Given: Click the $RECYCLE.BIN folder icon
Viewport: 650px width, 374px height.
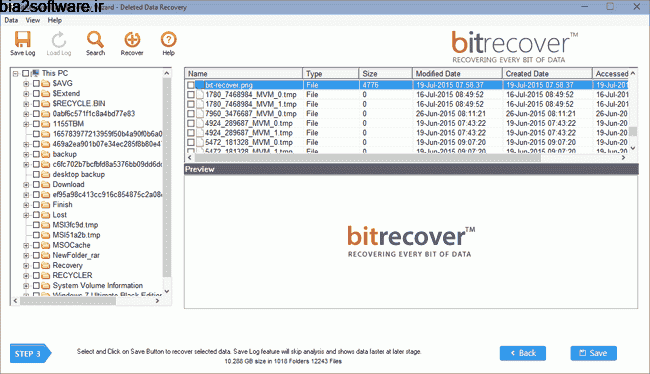Looking at the screenshot, I should point(45,104).
